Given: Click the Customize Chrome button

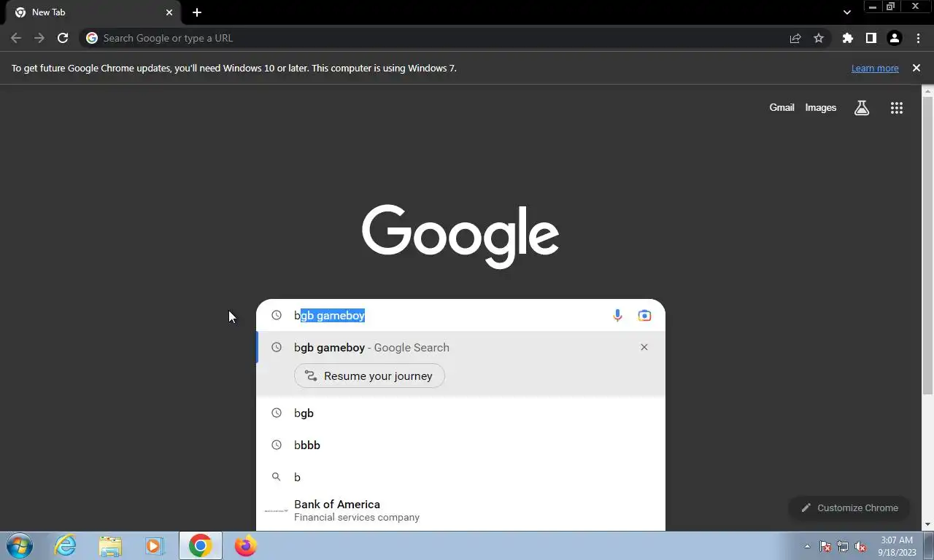Looking at the screenshot, I should tap(849, 507).
